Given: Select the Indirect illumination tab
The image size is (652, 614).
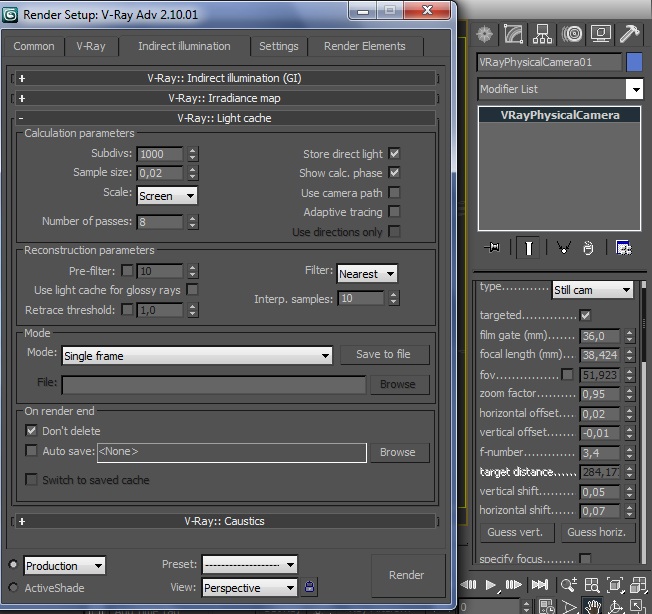Looking at the screenshot, I should tap(184, 46).
